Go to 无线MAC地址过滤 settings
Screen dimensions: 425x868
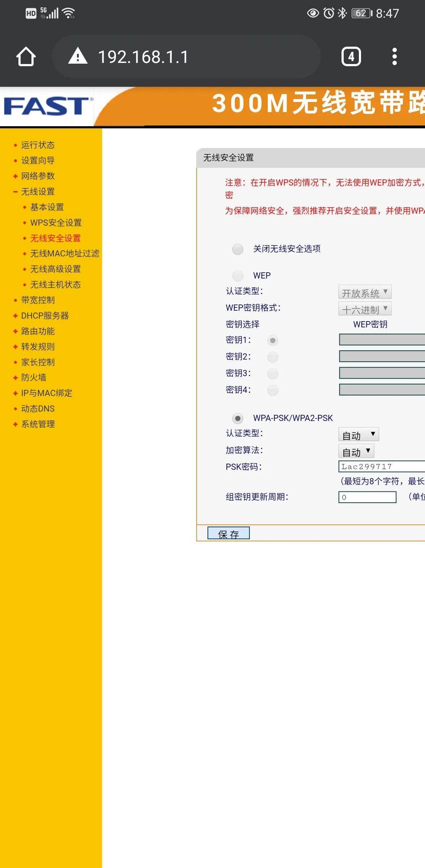click(x=64, y=254)
